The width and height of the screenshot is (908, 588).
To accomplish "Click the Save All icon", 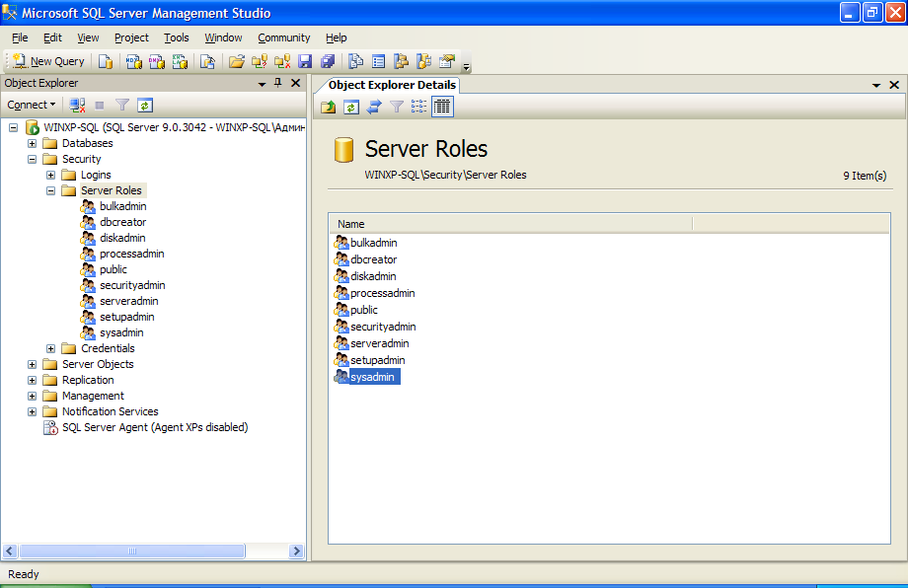I will coord(328,61).
